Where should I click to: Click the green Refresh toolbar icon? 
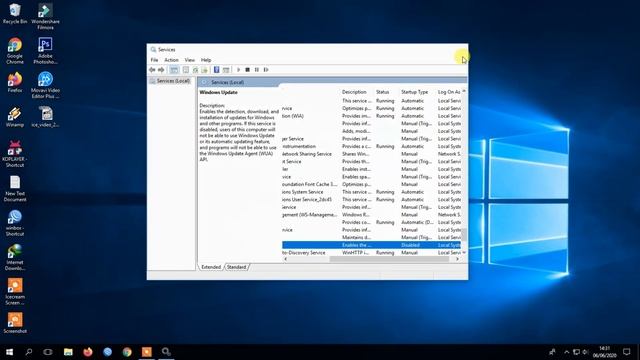pos(195,70)
